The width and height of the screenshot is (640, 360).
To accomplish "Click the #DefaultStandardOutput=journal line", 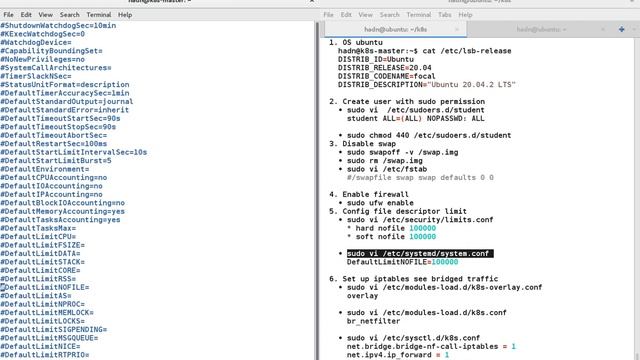I will [x=67, y=101].
